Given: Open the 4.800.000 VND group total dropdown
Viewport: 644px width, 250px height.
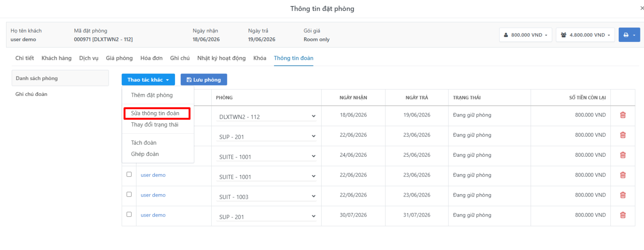Looking at the screenshot, I should (585, 35).
